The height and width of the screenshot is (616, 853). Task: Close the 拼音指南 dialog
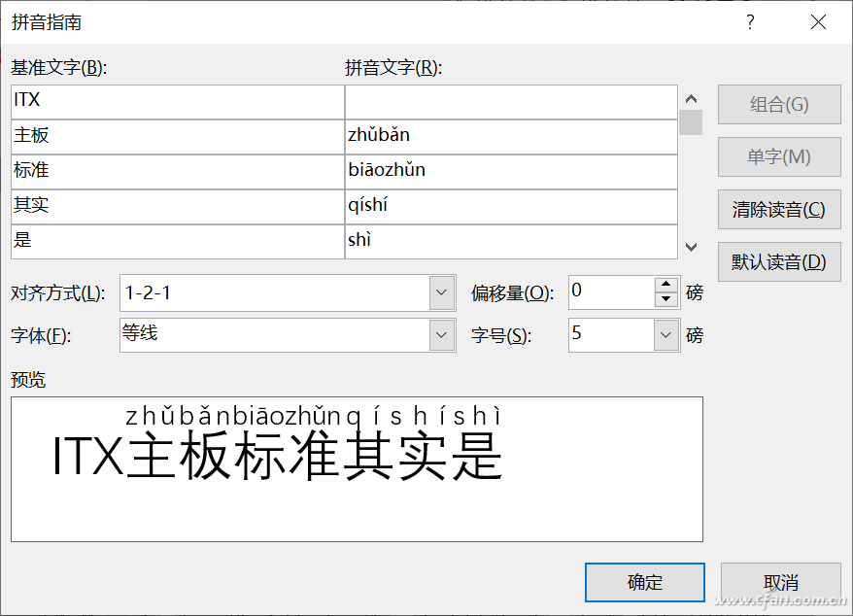tap(818, 22)
